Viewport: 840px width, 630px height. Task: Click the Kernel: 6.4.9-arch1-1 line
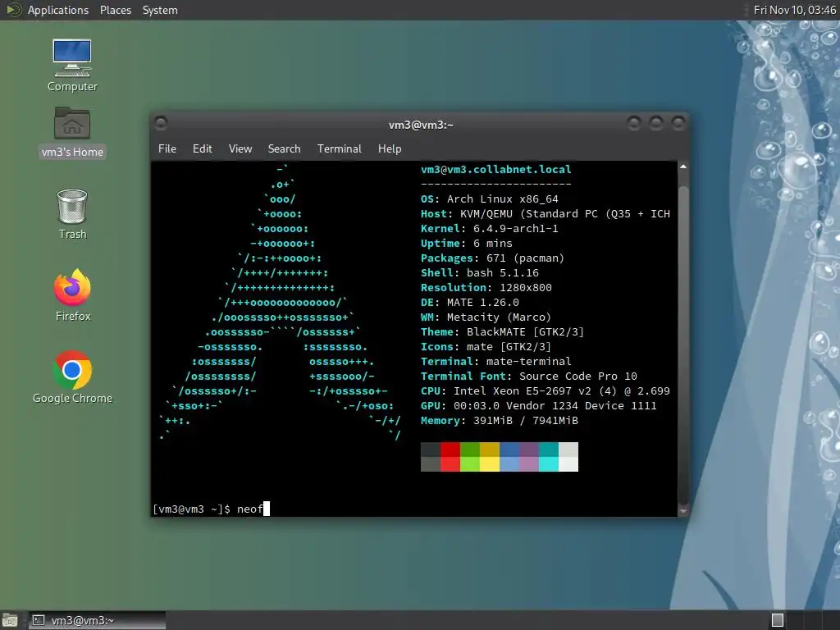point(490,229)
